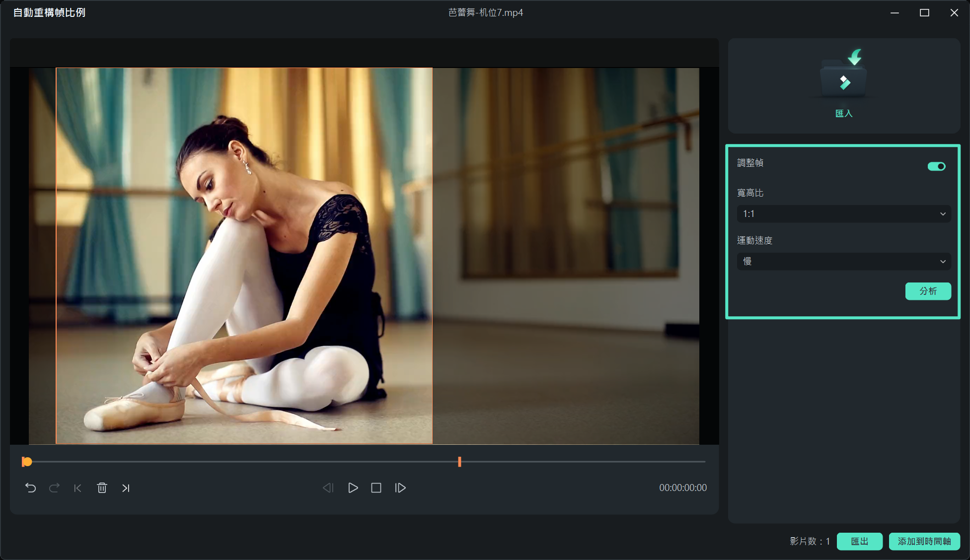Click the orange playhead at timeline start
Viewport: 970px width, 560px height.
27,462
